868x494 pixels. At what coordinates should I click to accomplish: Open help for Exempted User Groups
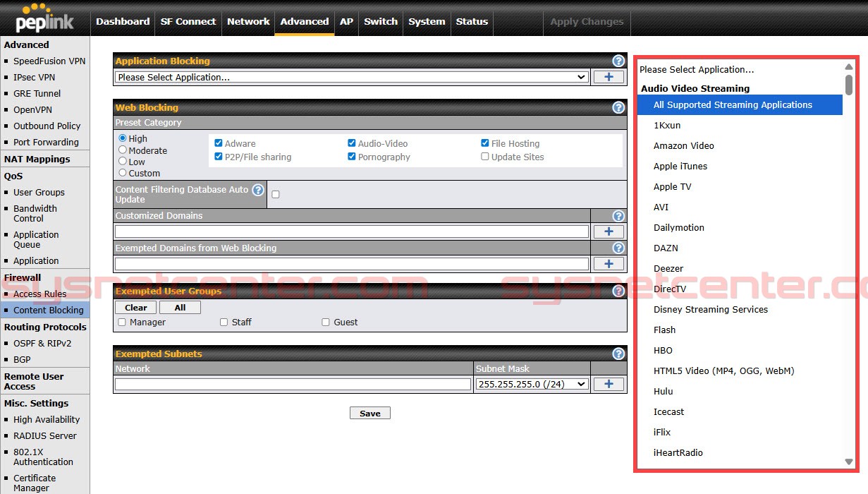618,291
